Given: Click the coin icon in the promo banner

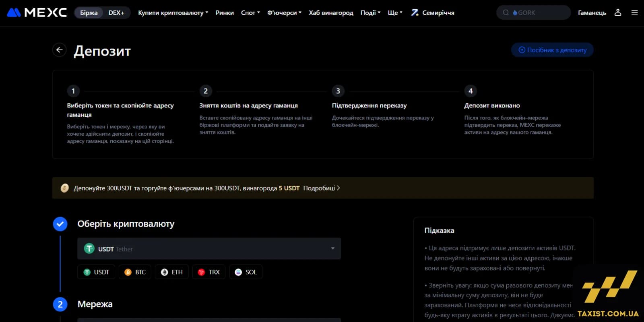Looking at the screenshot, I should 64,188.
